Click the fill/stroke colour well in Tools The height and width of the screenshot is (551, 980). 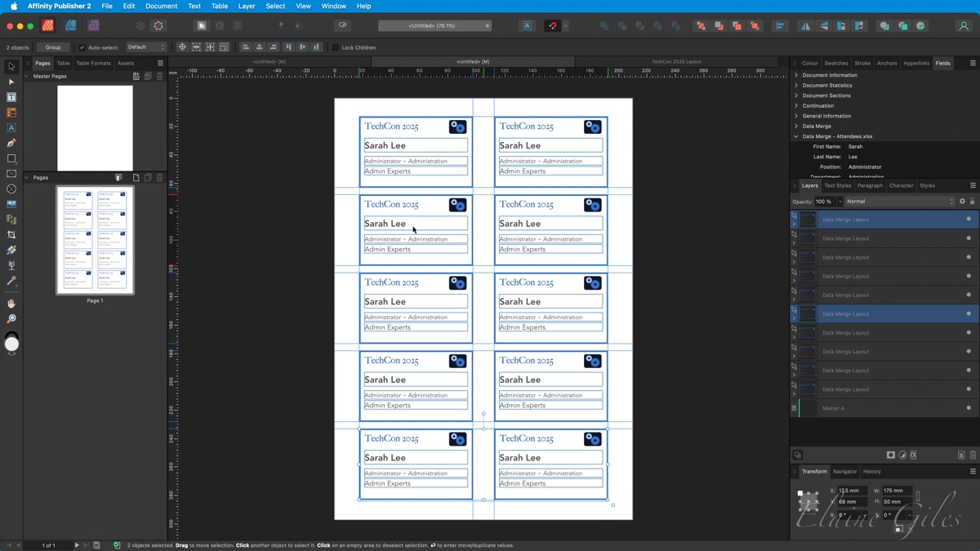tap(11, 344)
